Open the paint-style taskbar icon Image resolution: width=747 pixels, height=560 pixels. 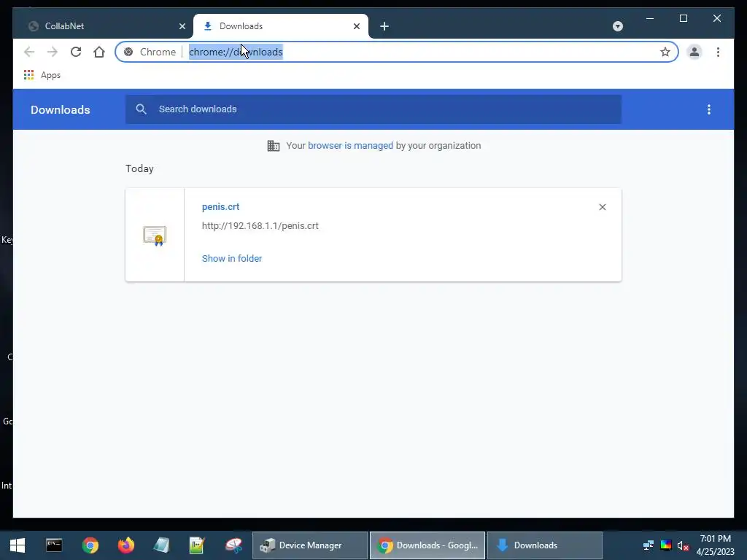tap(233, 545)
